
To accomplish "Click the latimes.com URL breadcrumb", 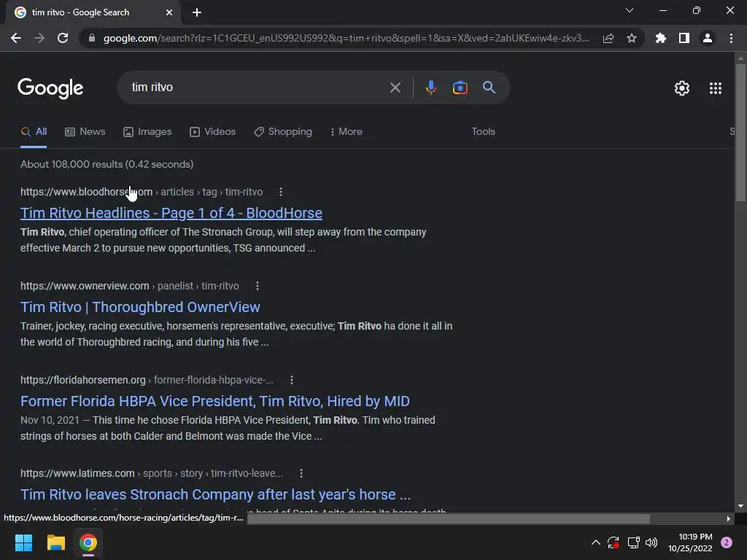I will [152, 473].
